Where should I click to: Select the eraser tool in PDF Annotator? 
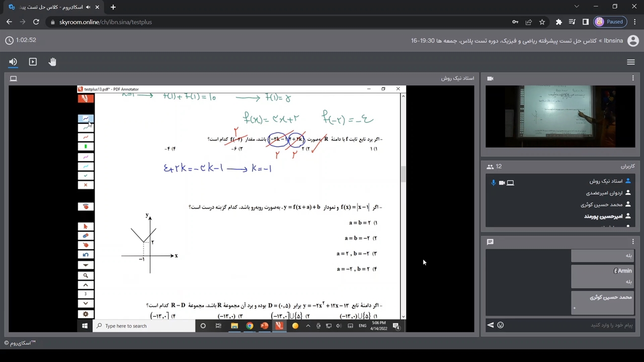point(86,236)
